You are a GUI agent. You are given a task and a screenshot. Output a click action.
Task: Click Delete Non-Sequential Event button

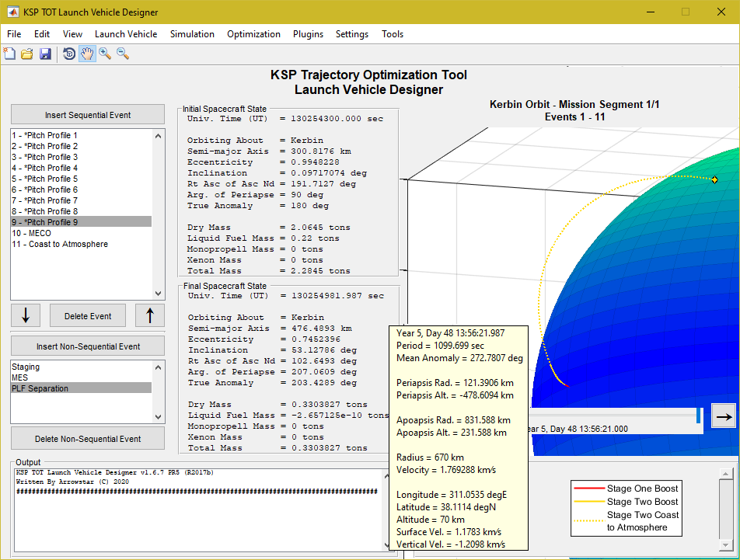[x=88, y=438]
